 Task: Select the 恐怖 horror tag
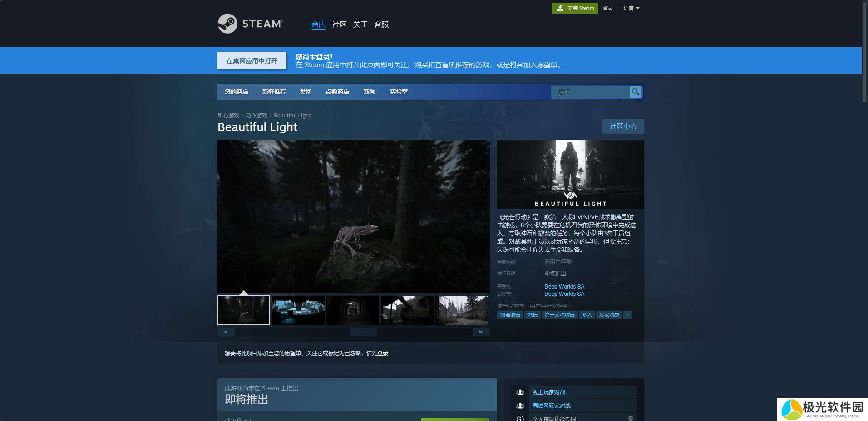click(x=532, y=315)
